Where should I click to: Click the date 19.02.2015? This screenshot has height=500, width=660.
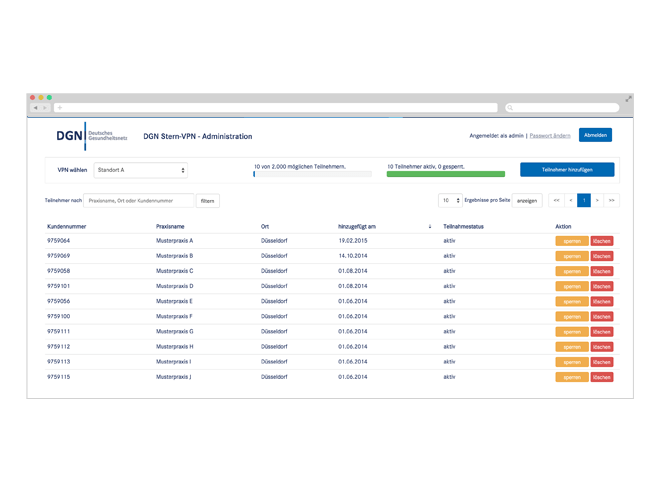tap(353, 241)
